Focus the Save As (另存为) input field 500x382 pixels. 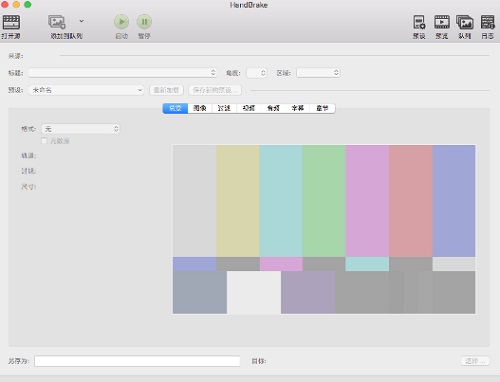click(137, 361)
